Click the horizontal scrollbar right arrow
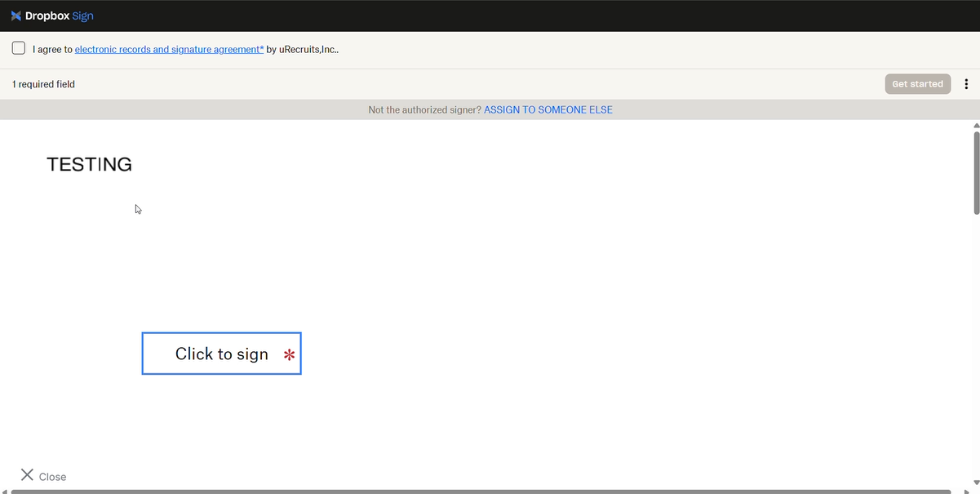Viewport: 980px width, 494px height. point(966,492)
